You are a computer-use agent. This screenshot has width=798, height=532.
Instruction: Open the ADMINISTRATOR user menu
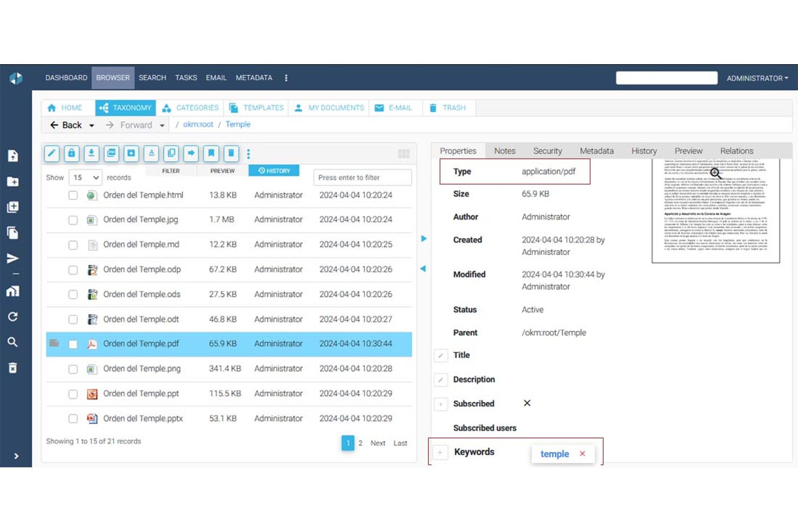758,78
